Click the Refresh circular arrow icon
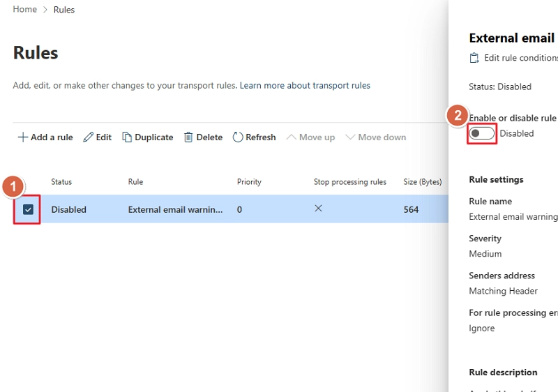 (238, 137)
